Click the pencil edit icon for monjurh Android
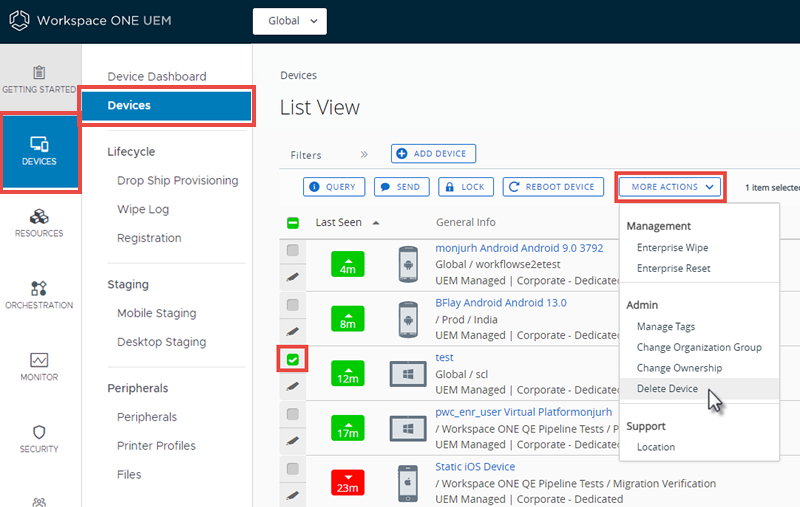This screenshot has height=507, width=800. coord(292,277)
